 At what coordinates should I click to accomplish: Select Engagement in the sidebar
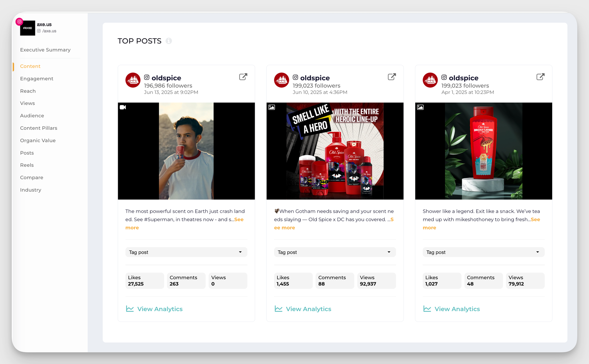[x=37, y=79]
